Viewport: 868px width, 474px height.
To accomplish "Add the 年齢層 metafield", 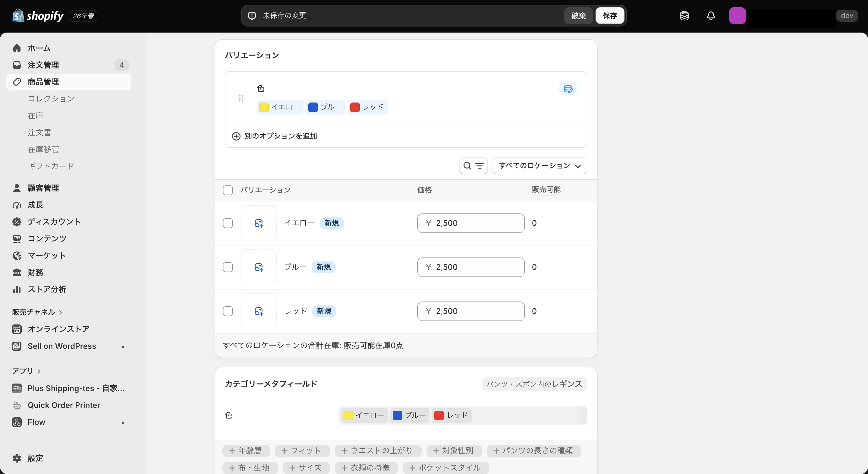I will pos(246,450).
